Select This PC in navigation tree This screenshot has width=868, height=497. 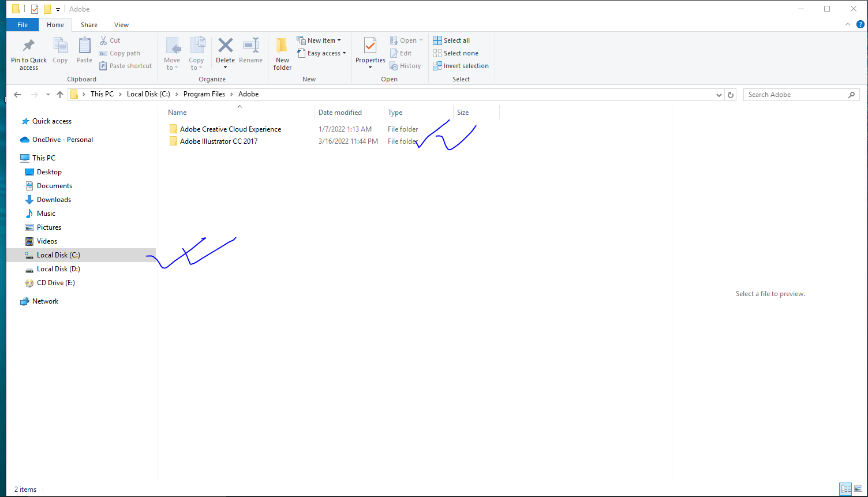pyautogui.click(x=44, y=158)
